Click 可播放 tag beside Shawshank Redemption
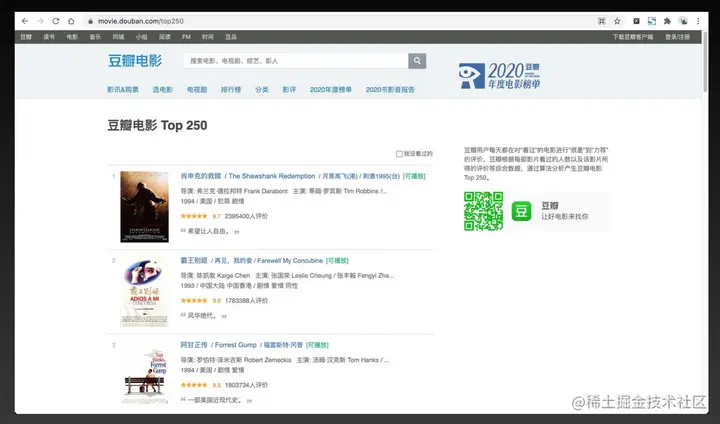This screenshot has width=720, height=424. click(414, 176)
